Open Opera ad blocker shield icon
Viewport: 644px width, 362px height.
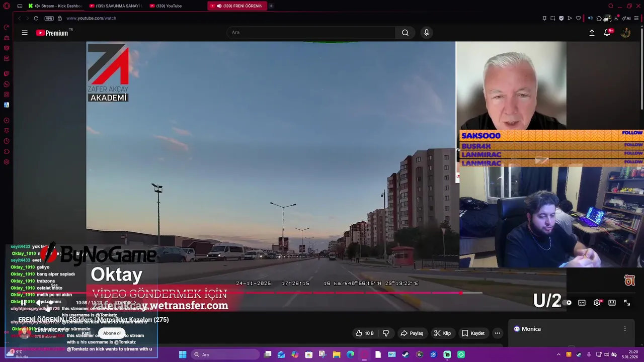[561, 18]
